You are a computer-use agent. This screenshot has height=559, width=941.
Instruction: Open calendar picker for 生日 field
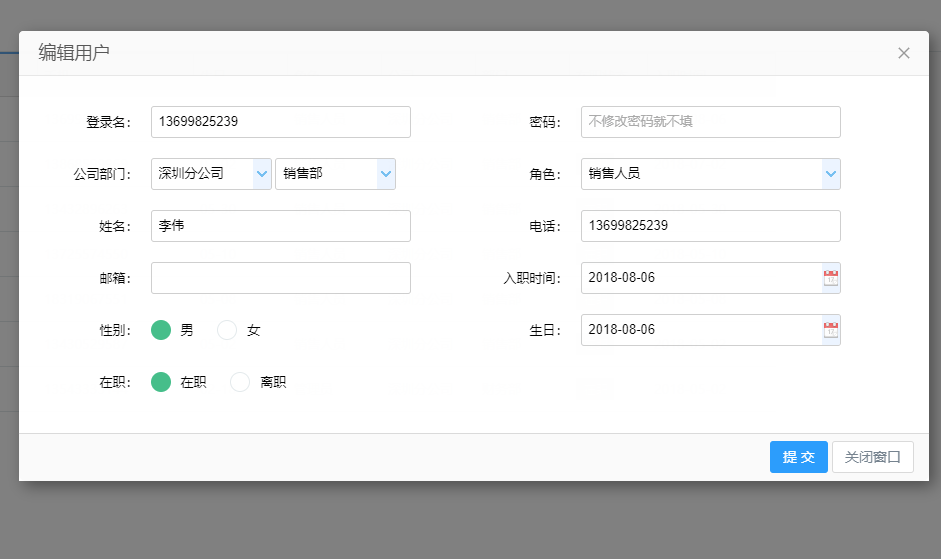[830, 330]
